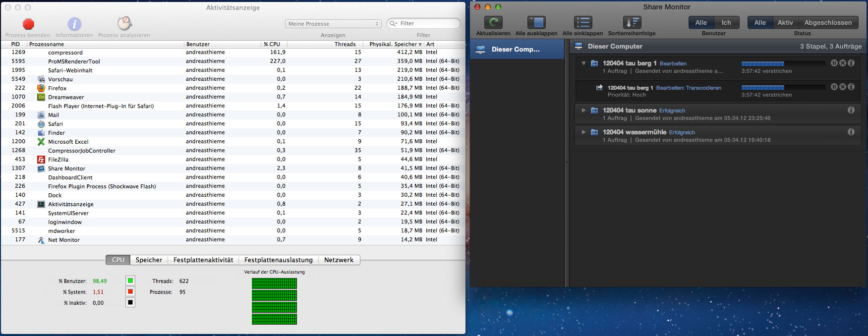The width and height of the screenshot is (868, 336).
Task: Select the CompressorJobController process row
Action: click(233, 150)
